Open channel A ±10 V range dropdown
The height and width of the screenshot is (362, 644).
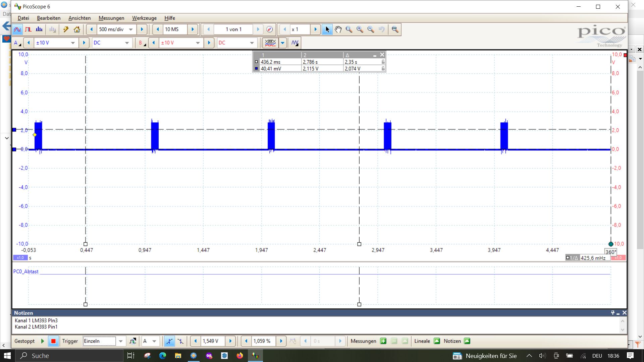[x=73, y=43]
